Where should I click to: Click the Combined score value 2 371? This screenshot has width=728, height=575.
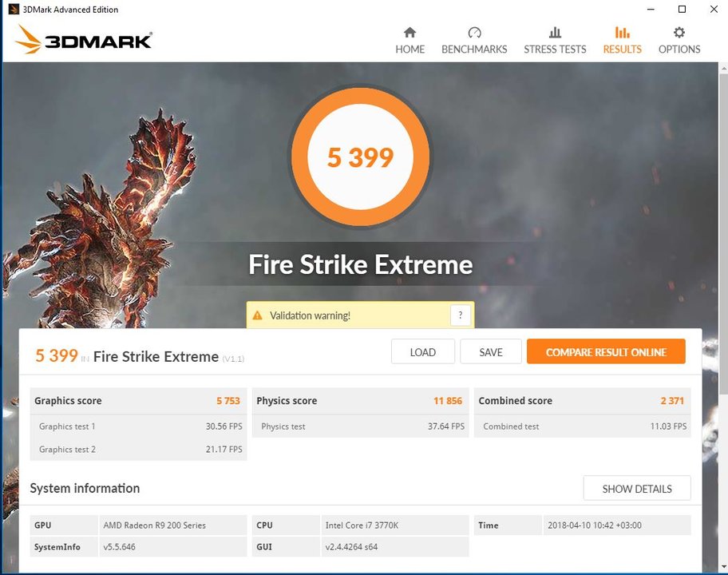(x=672, y=401)
